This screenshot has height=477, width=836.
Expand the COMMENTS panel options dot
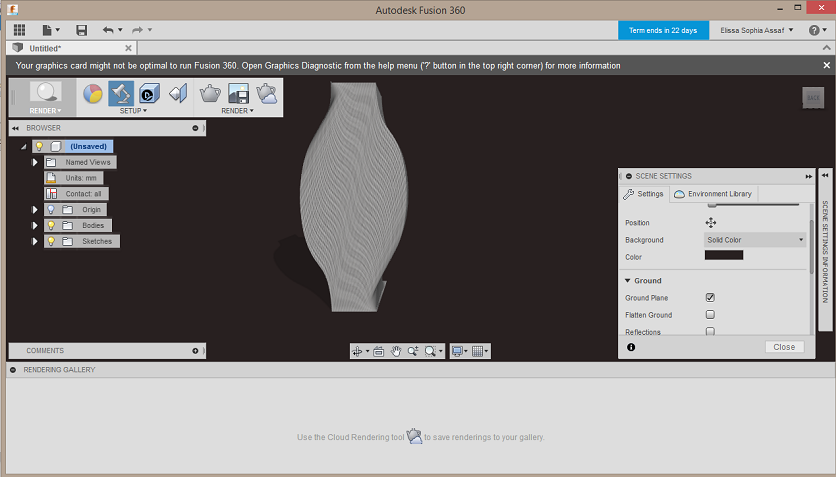click(x=195, y=351)
